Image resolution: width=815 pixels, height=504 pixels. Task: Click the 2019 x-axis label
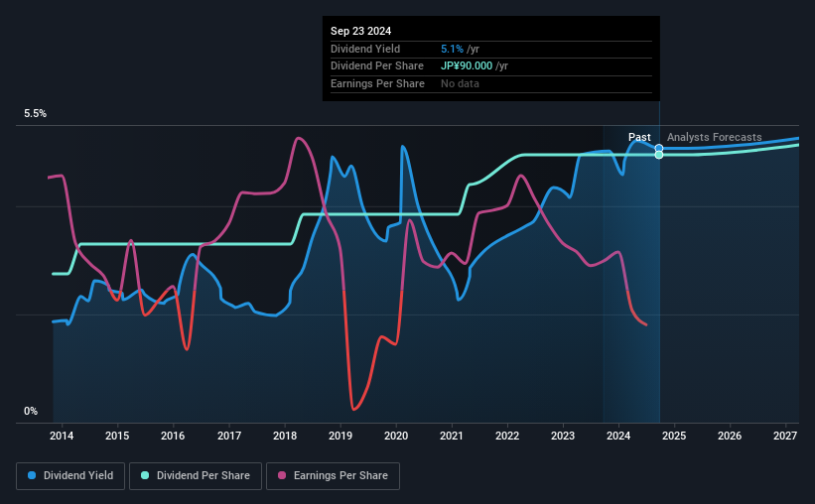coord(340,436)
